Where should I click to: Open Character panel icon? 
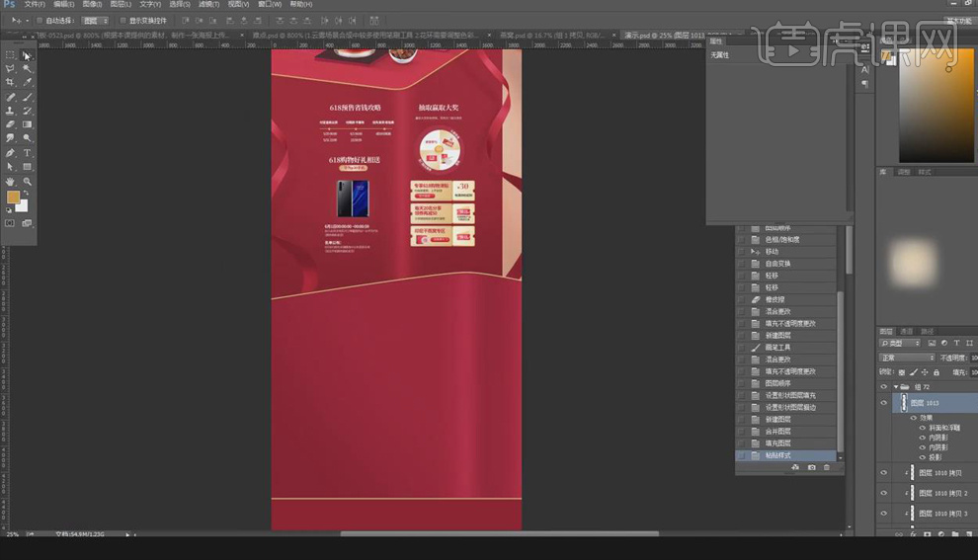pyautogui.click(x=865, y=70)
